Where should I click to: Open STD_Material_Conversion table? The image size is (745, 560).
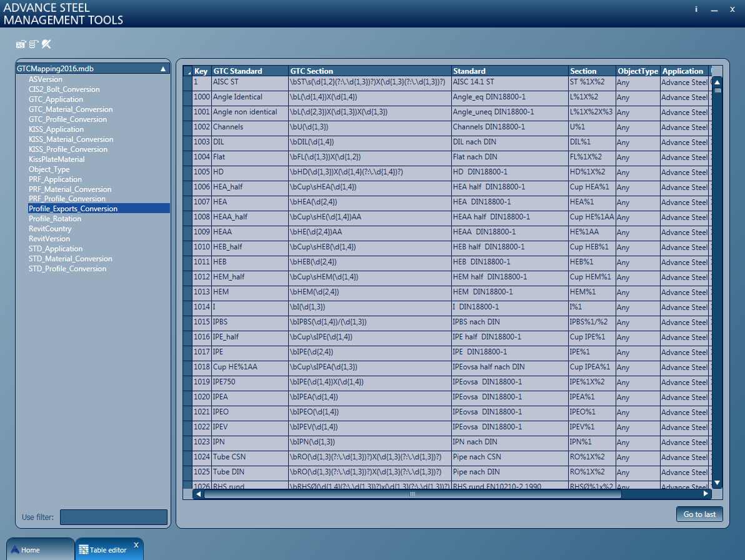71,258
